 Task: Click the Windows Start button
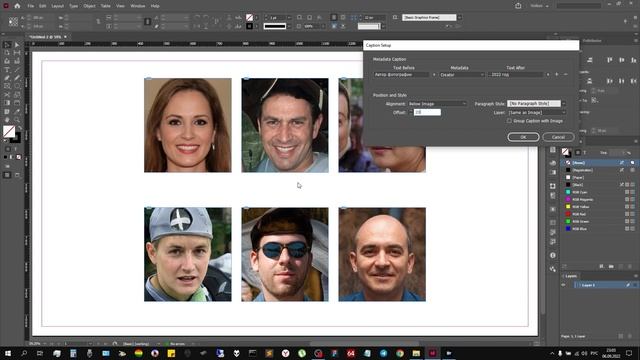8,353
